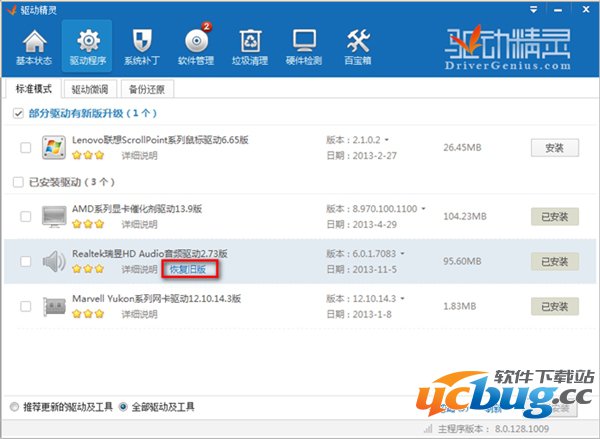600x439 pixels.
Task: Click the 1.83MB size value
Action: tap(460, 306)
